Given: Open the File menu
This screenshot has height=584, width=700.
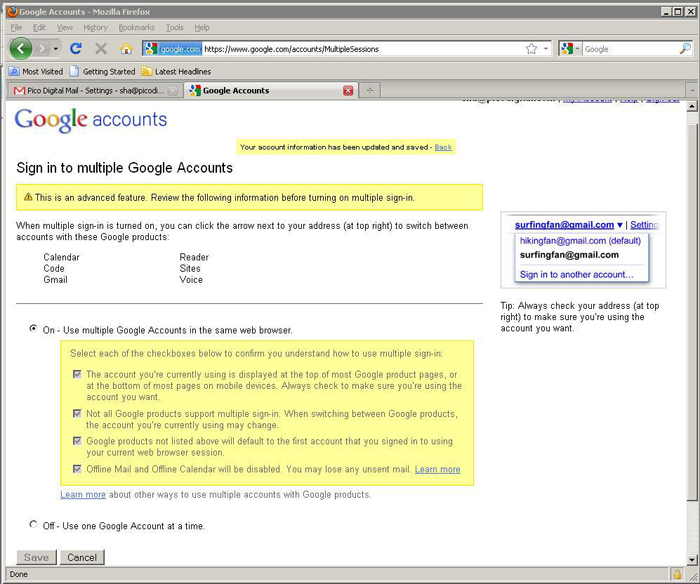Looking at the screenshot, I should tap(16, 28).
